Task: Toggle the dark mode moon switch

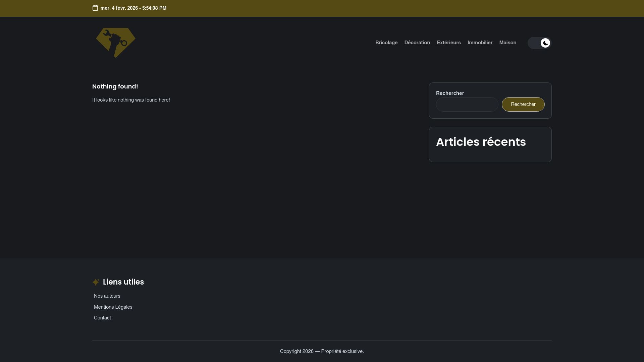Action: 539,43
